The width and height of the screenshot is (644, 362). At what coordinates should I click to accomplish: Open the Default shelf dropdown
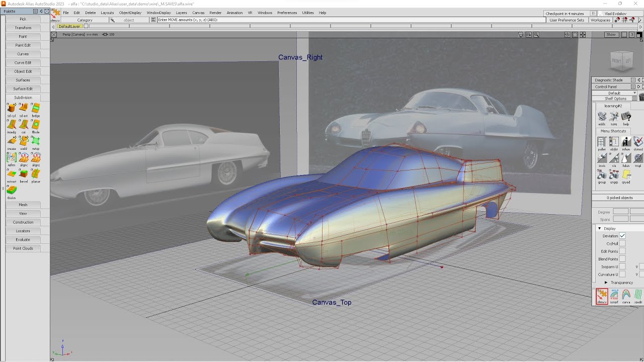(x=614, y=93)
